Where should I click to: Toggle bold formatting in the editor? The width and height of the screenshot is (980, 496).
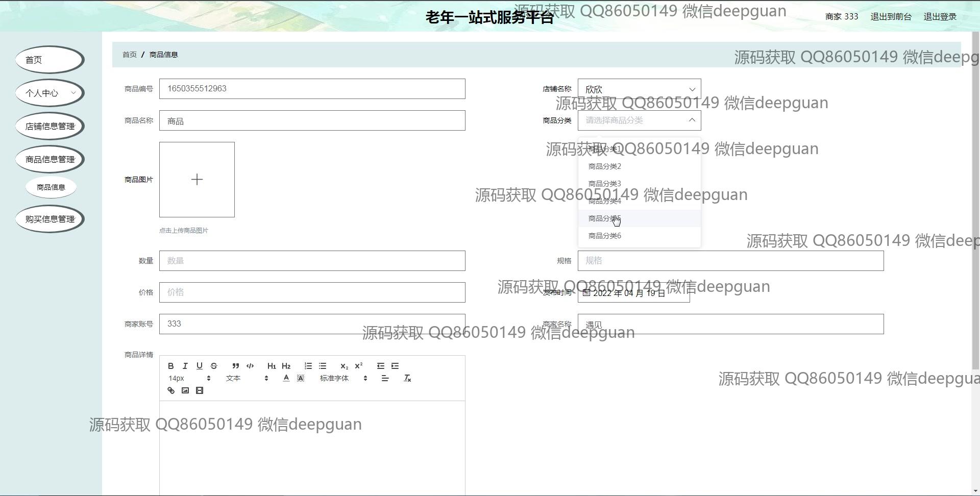(x=171, y=366)
